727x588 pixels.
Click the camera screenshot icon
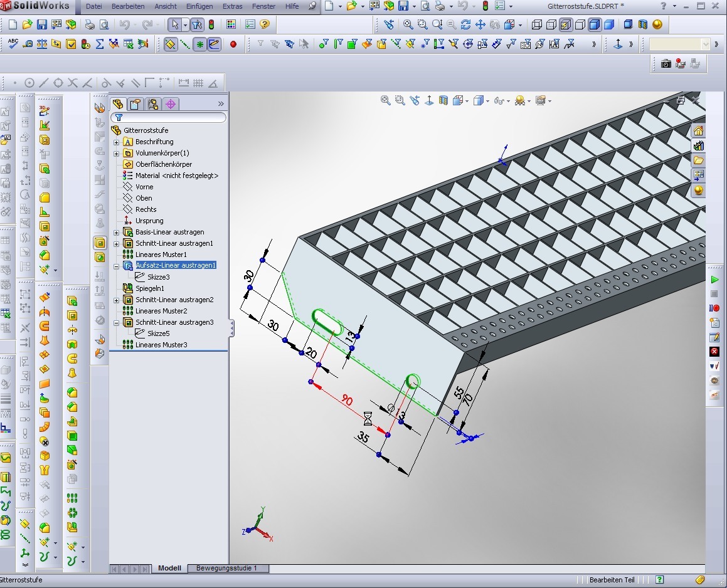pyautogui.click(x=666, y=63)
